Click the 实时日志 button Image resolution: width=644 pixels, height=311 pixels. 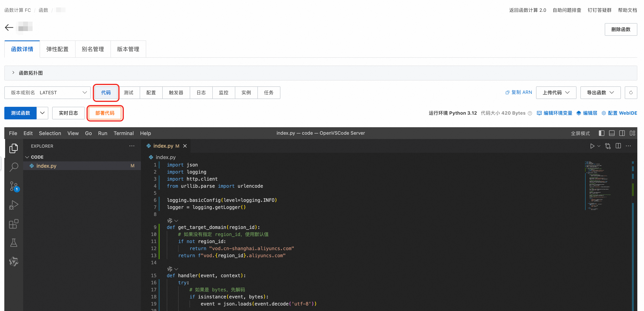[68, 113]
